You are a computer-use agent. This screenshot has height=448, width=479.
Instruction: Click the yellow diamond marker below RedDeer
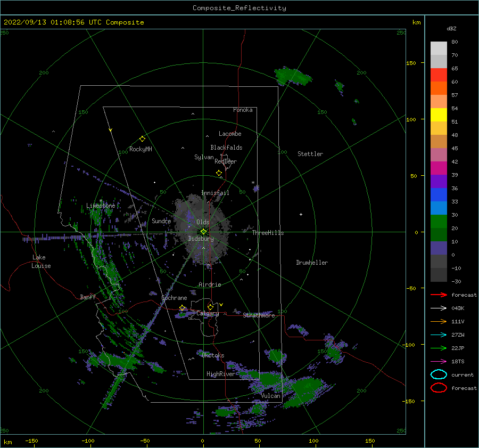tap(219, 173)
